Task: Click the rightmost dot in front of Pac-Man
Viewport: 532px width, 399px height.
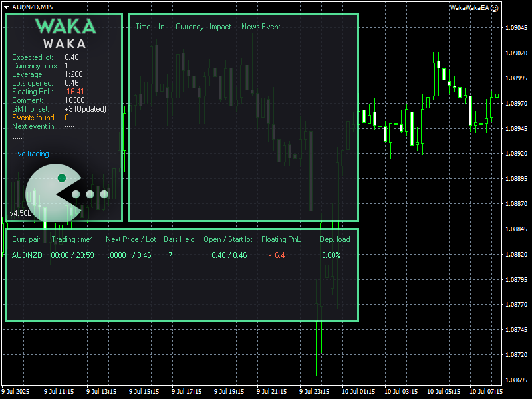Action: click(x=104, y=194)
